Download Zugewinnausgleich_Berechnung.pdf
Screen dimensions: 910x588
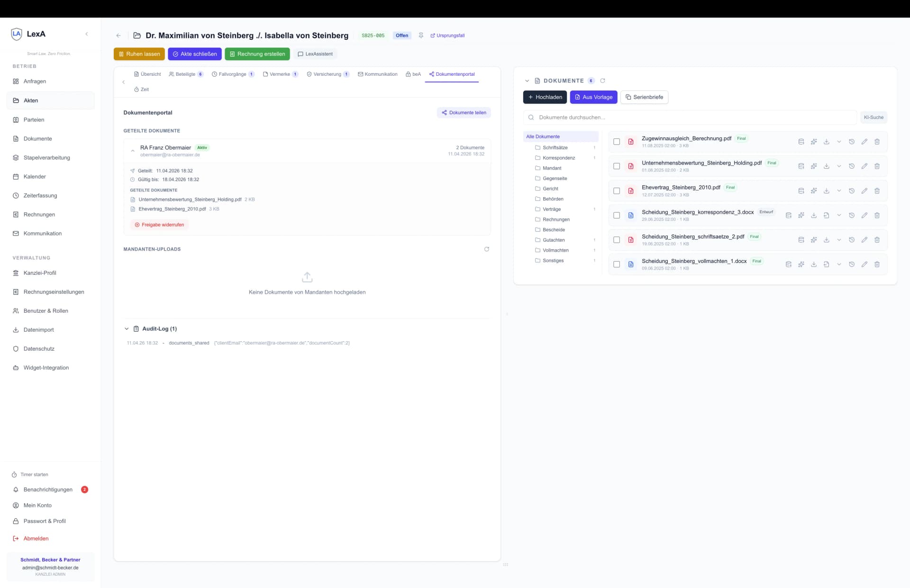(x=826, y=142)
